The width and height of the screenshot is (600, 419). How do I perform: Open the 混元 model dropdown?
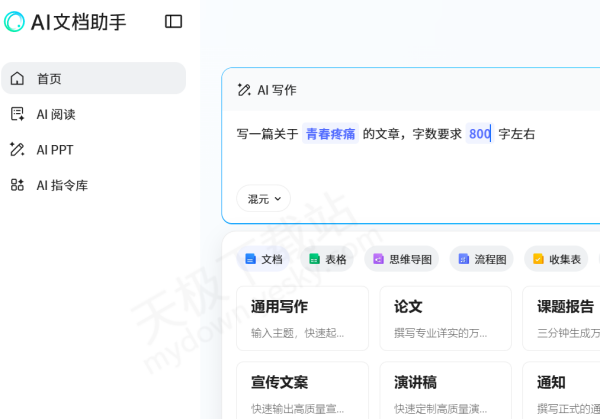tap(264, 199)
